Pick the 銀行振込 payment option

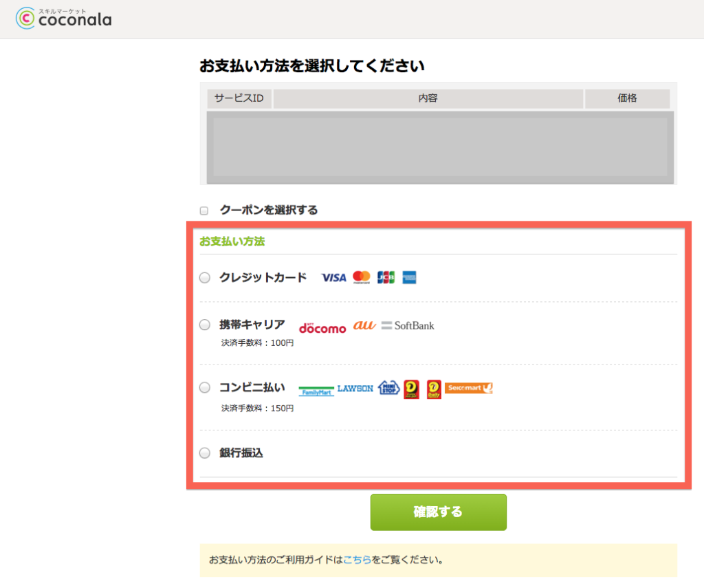coord(205,453)
